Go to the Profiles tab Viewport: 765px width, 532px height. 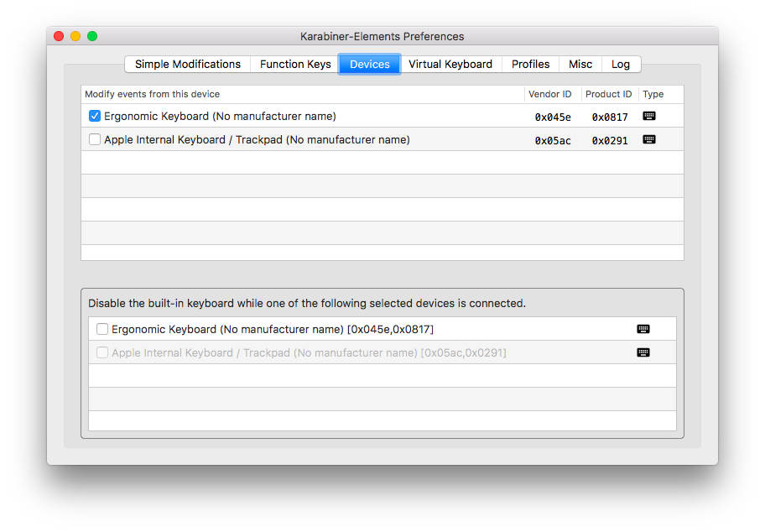(530, 65)
